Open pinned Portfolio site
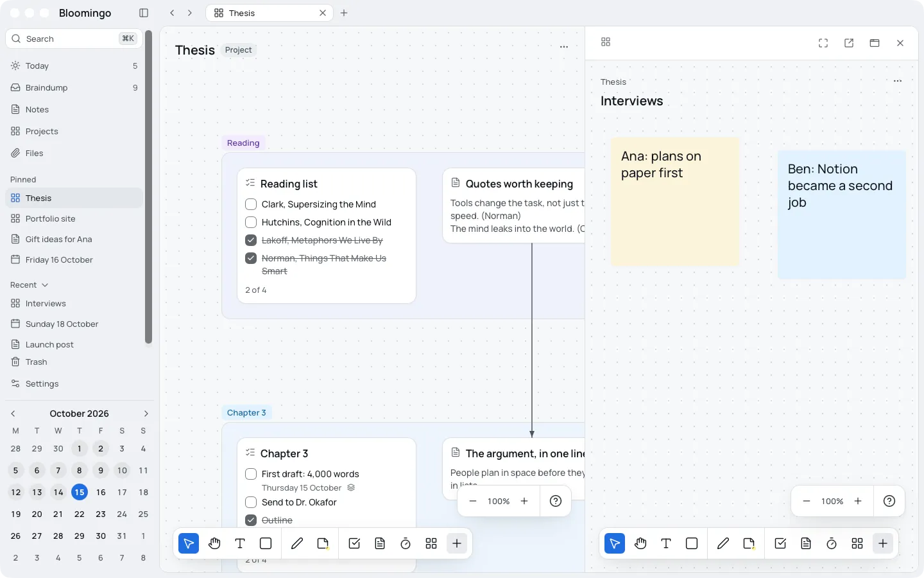The width and height of the screenshot is (924, 578). (74, 218)
